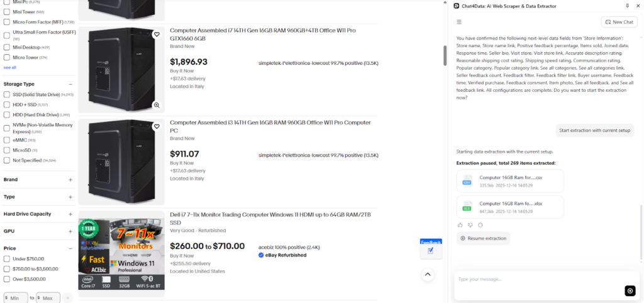Check the MicroSD storage checkbox

click(x=6, y=150)
